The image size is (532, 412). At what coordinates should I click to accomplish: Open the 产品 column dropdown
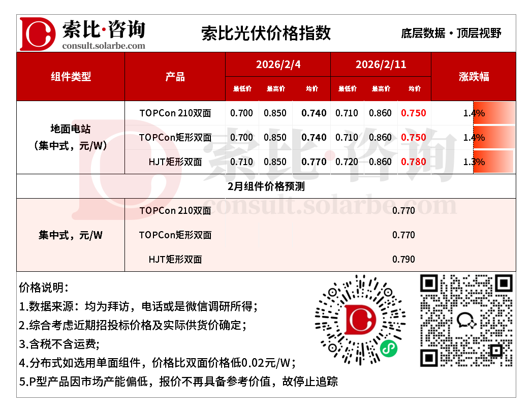coord(175,76)
